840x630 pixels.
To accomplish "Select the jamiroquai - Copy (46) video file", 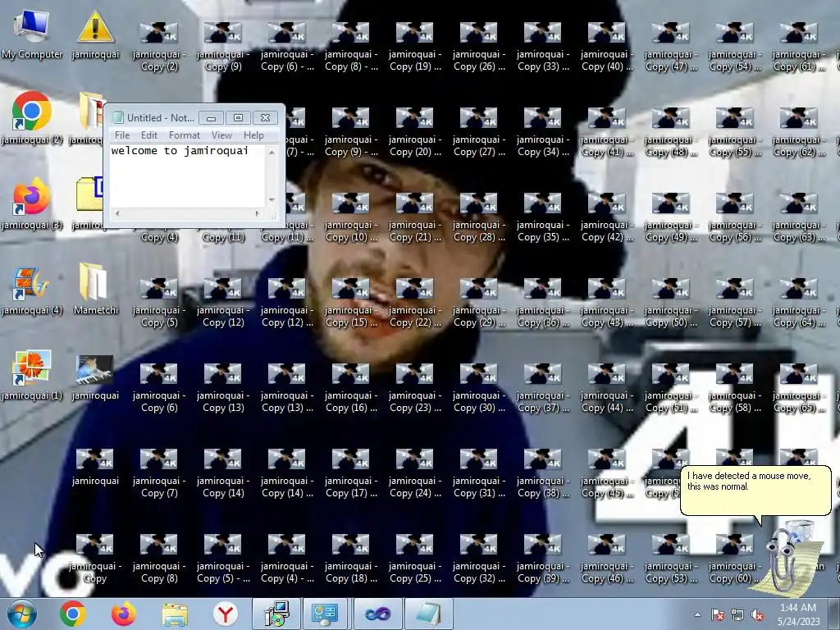I will pyautogui.click(x=606, y=559).
